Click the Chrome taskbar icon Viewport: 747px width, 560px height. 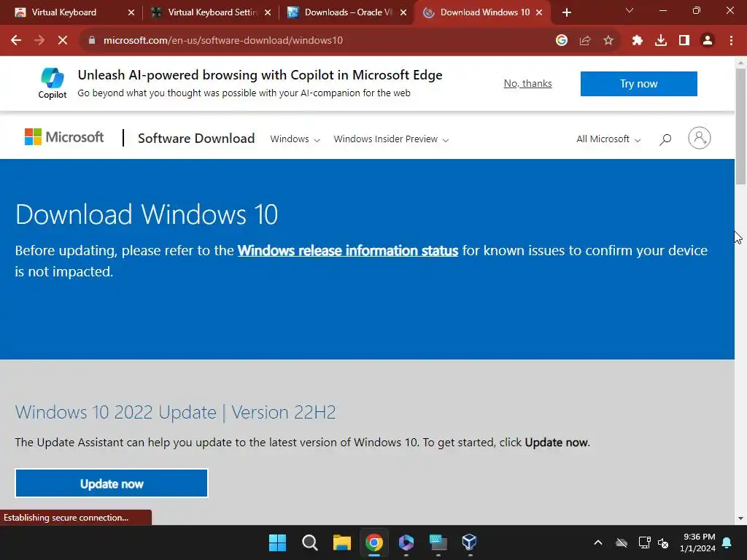coord(374,542)
